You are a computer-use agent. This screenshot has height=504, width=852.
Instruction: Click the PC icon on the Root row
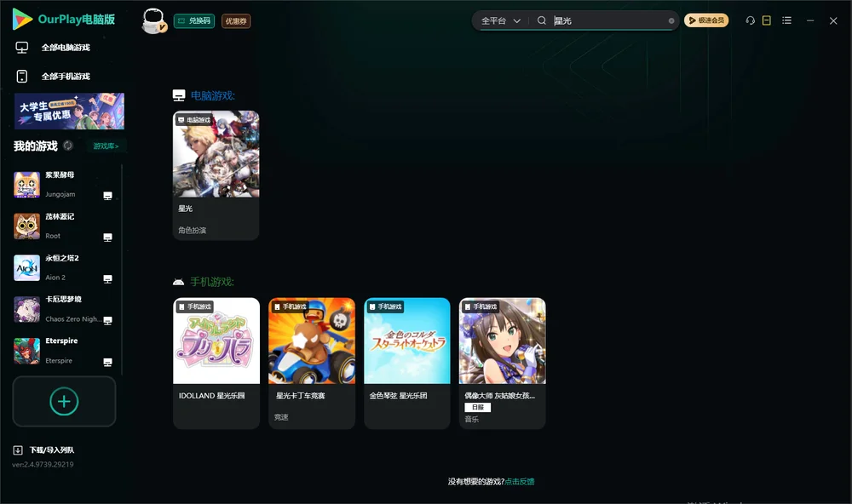point(107,238)
